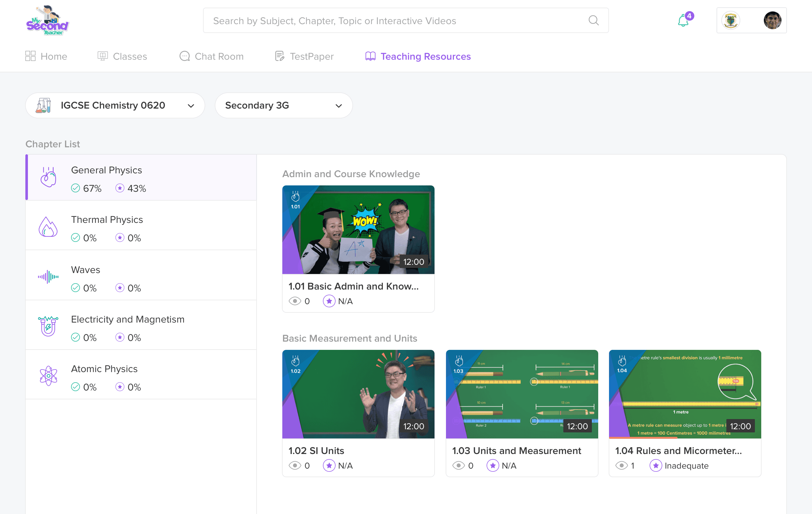The width and height of the screenshot is (812, 514).
Task: Click the Basic Measurement and Units heading
Action: coord(350,338)
